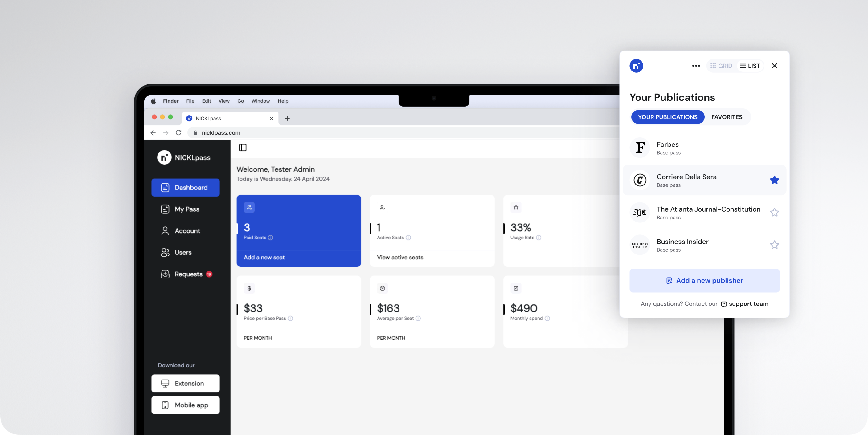Click the Price per Base Pass info icon
The image size is (868, 435).
[x=290, y=319]
